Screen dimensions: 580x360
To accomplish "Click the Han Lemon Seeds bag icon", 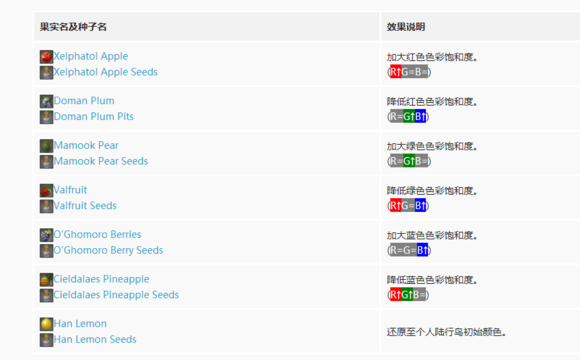I will tap(46, 340).
